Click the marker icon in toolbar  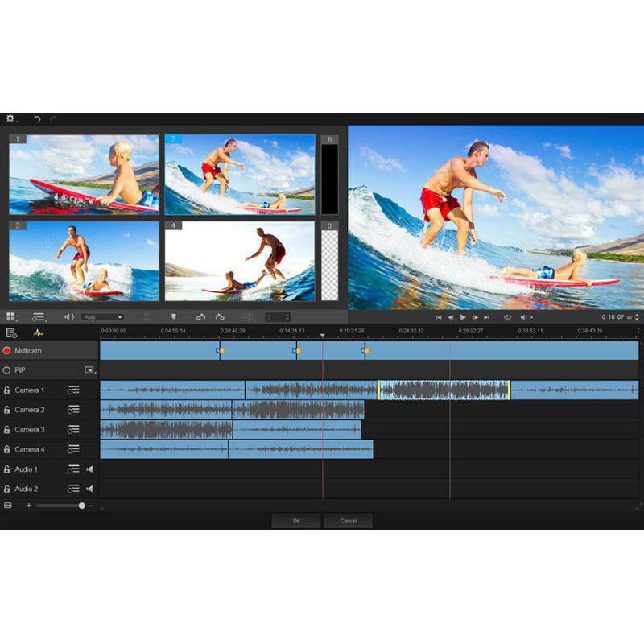[x=173, y=317]
